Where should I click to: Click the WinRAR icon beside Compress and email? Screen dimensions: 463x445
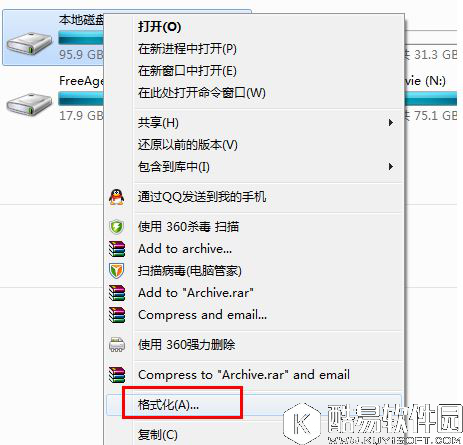[117, 315]
